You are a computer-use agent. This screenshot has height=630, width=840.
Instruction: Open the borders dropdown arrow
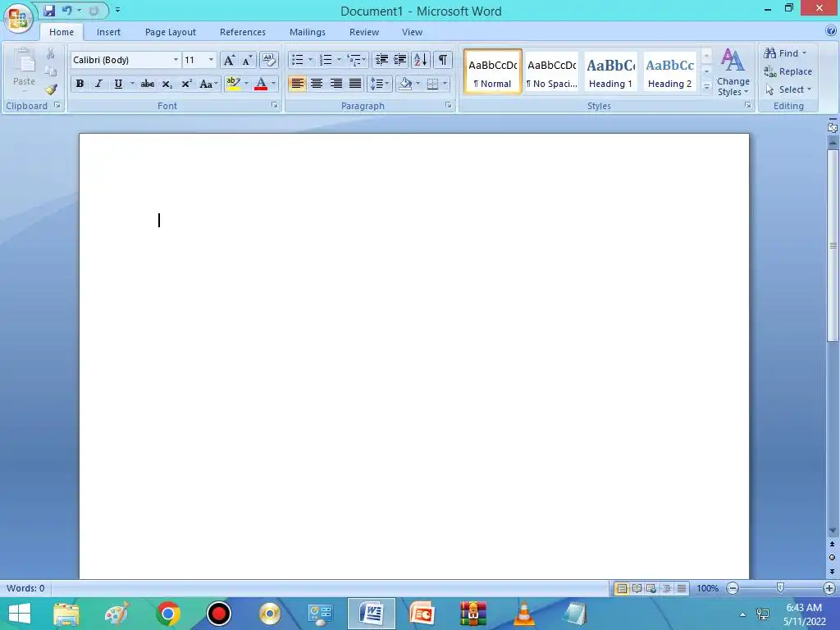click(x=445, y=84)
